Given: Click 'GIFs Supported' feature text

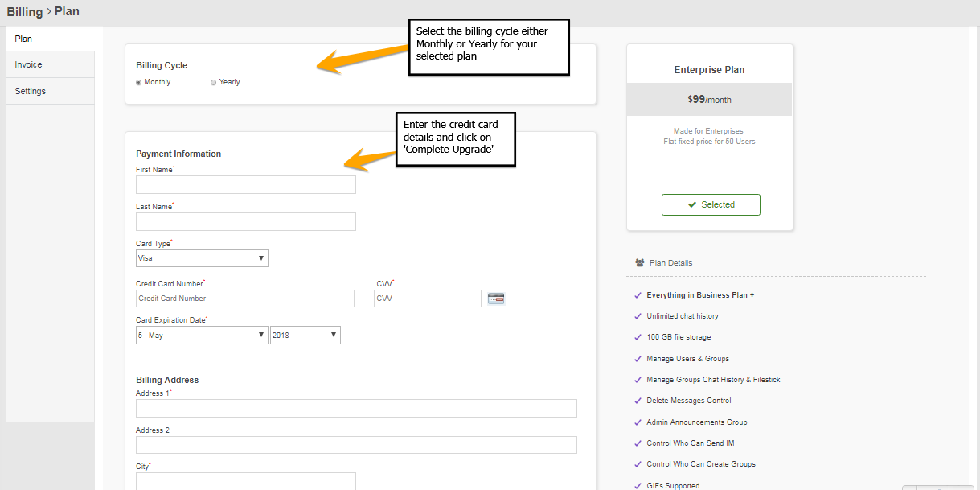Looking at the screenshot, I should (x=673, y=486).
